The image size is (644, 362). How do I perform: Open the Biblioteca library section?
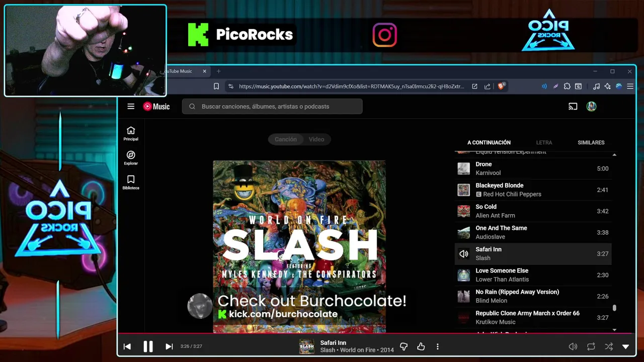[131, 183]
